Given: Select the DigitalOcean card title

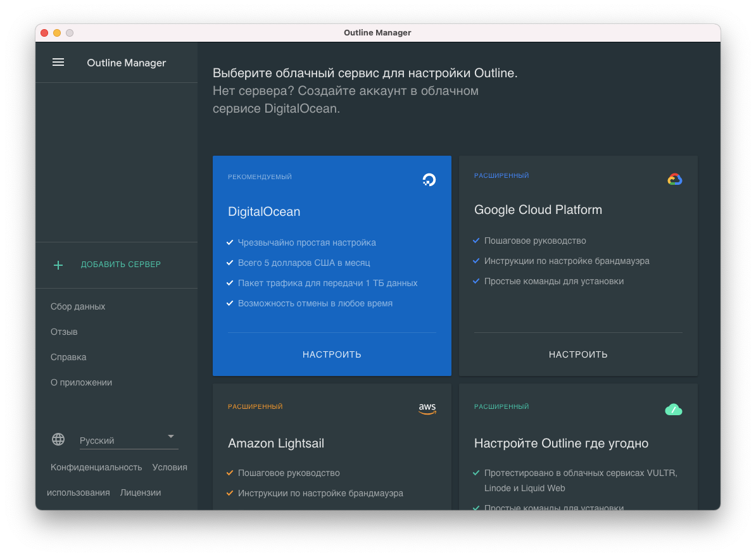Looking at the screenshot, I should click(x=264, y=211).
